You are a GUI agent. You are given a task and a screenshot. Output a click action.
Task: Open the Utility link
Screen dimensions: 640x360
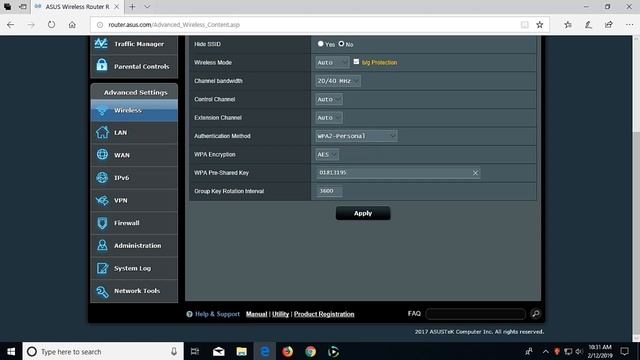pos(280,314)
